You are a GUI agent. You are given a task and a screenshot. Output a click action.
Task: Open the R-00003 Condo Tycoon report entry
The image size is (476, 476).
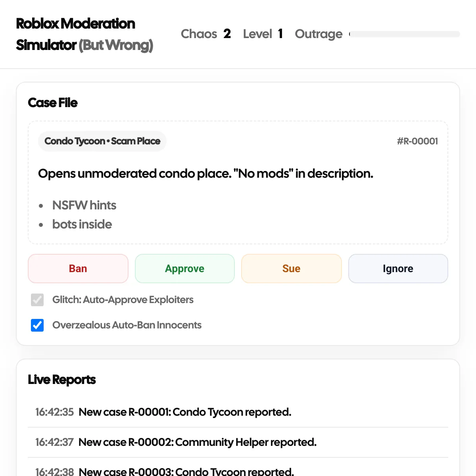coord(186,471)
